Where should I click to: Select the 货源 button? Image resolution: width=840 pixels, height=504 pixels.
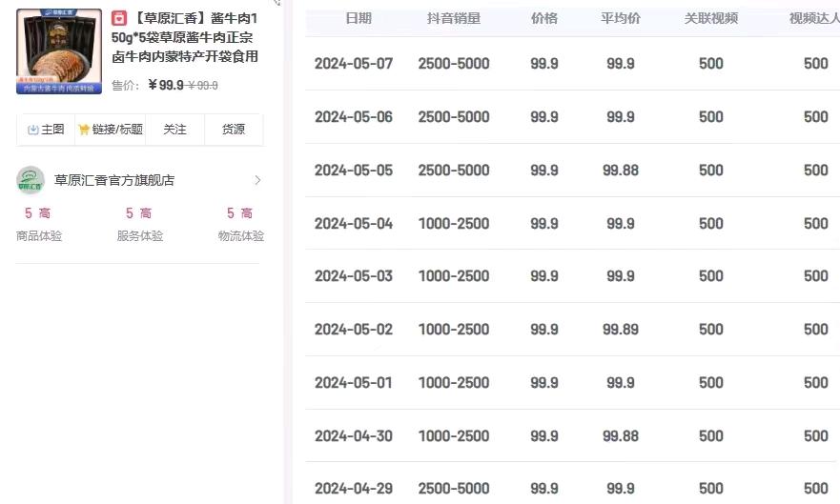click(234, 130)
